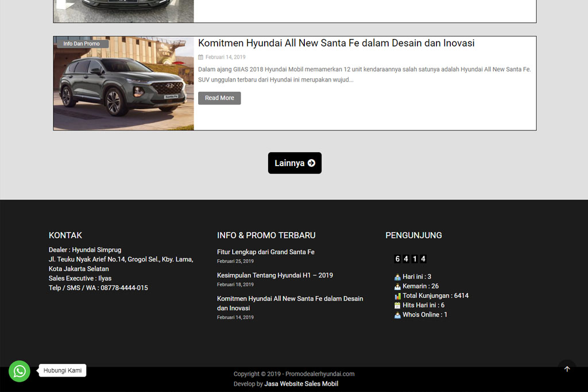Screen dimensions: 588x392
Task: Open footer link Fitur Lengkap dari Grand Santa Fe
Action: pos(265,252)
